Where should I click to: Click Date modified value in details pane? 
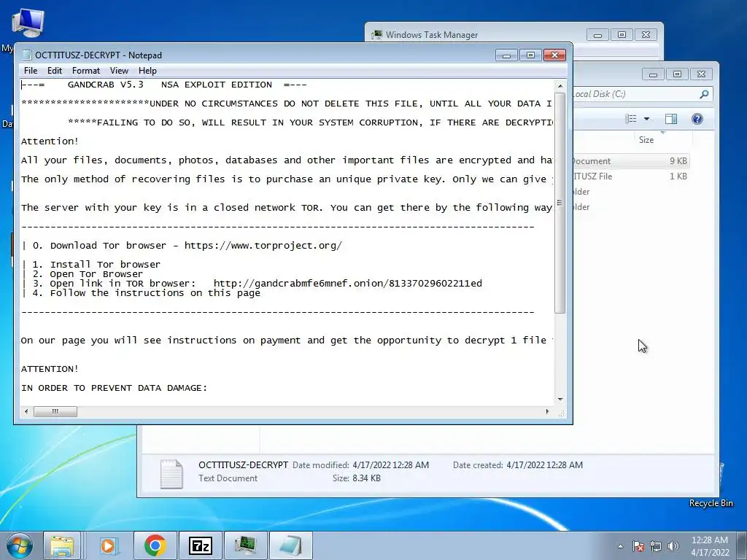coord(391,465)
